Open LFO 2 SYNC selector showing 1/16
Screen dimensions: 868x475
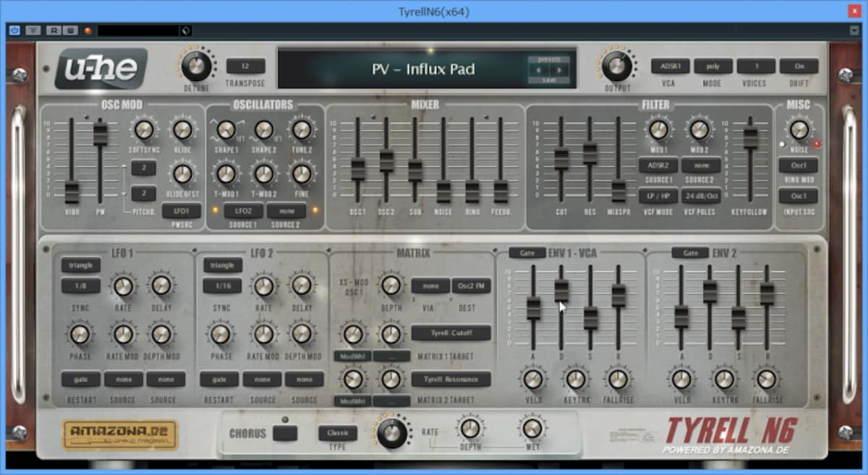click(x=222, y=286)
